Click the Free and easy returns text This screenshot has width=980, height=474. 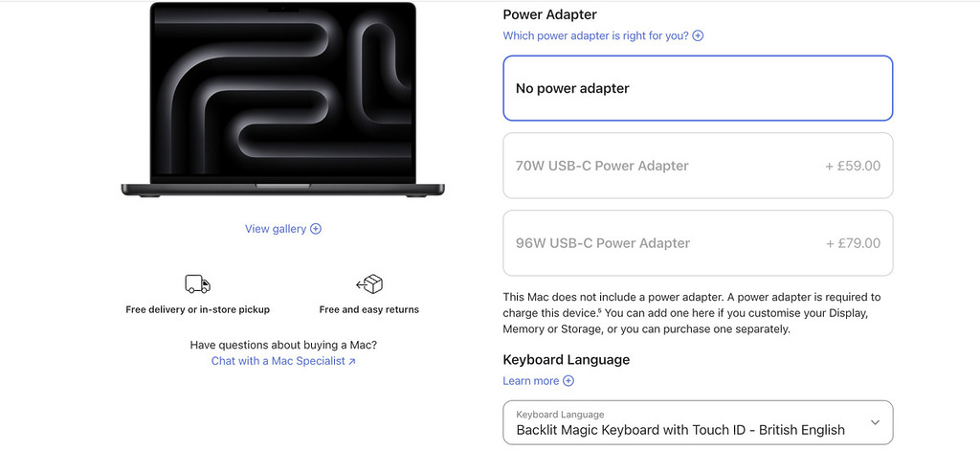coord(369,310)
